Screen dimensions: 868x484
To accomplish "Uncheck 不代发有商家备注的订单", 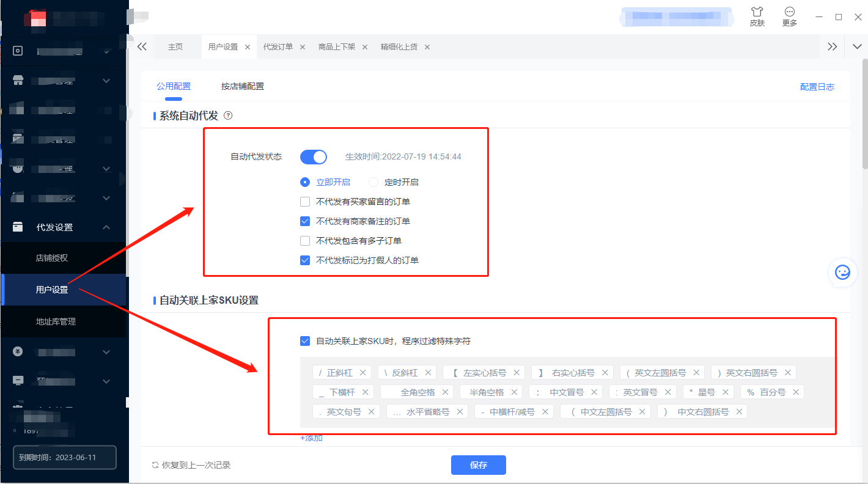I will click(x=305, y=221).
